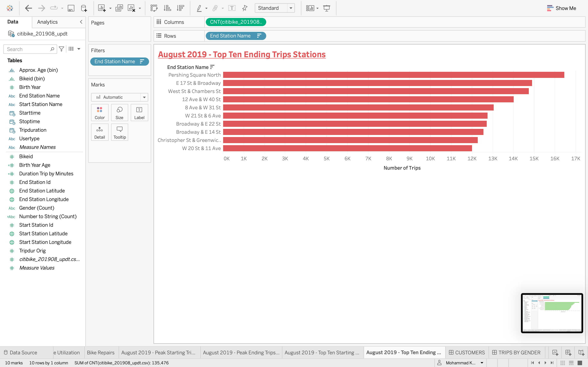Toggle sort on End Station Name header
Image resolution: width=588 pixels, height=367 pixels.
click(x=212, y=67)
